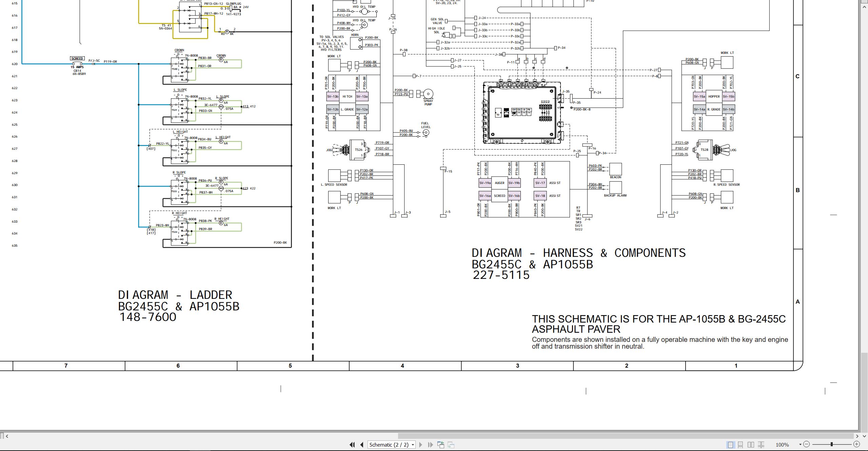Click the next view navigation icon
This screenshot has width=868, height=451.
[x=451, y=445]
